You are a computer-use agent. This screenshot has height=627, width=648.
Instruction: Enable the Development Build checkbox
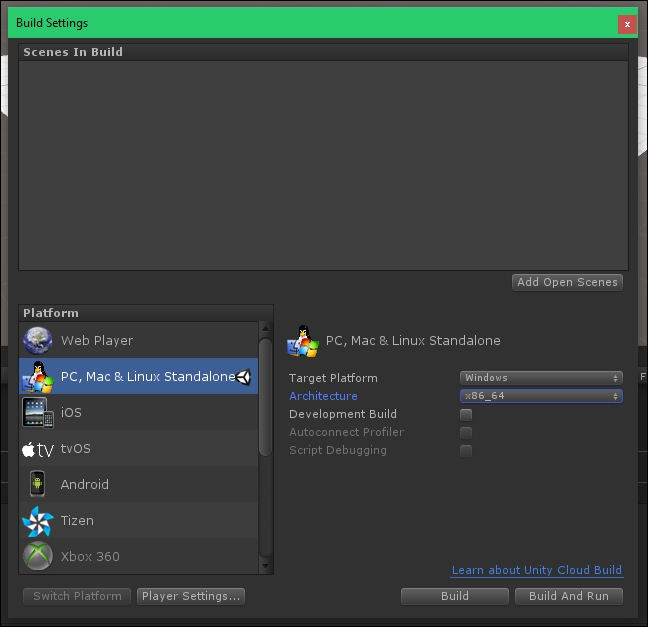(466, 414)
